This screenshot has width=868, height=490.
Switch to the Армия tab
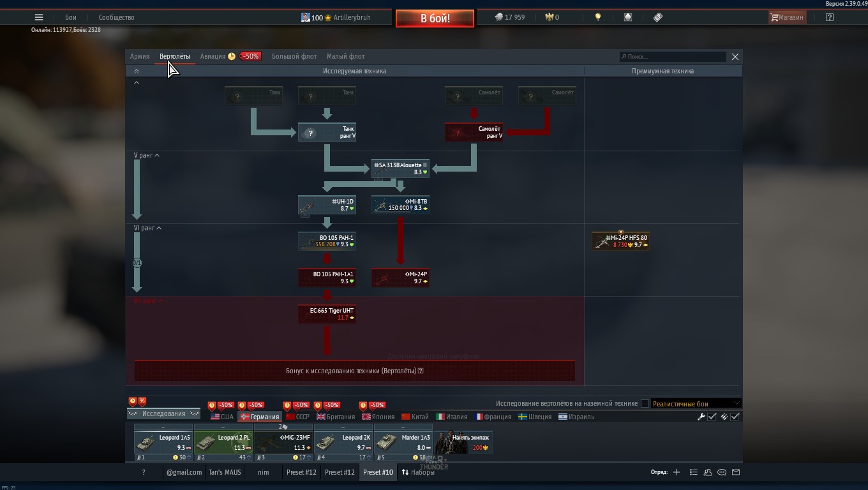(140, 56)
